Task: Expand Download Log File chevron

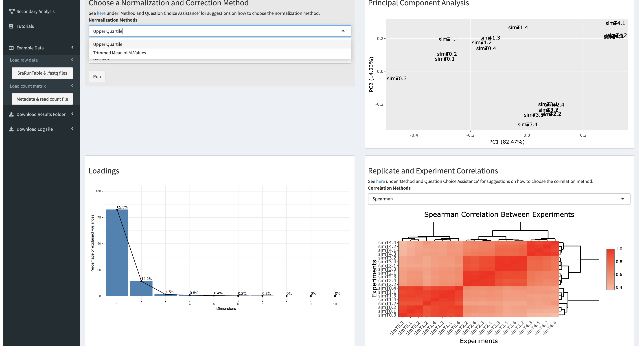Action: (72, 129)
